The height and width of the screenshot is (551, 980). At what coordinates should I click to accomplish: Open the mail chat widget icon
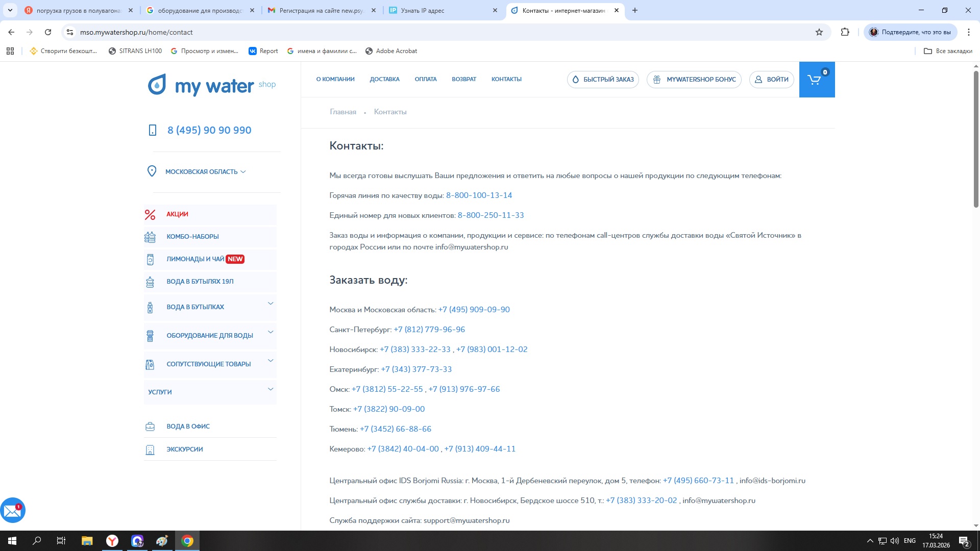[x=13, y=510]
